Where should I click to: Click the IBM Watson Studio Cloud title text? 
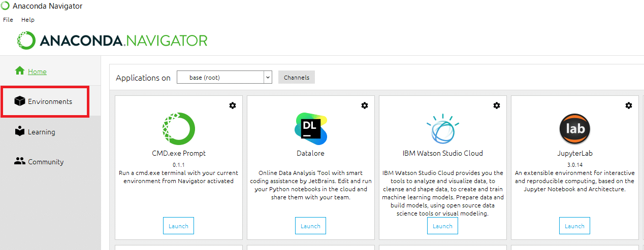click(x=442, y=153)
